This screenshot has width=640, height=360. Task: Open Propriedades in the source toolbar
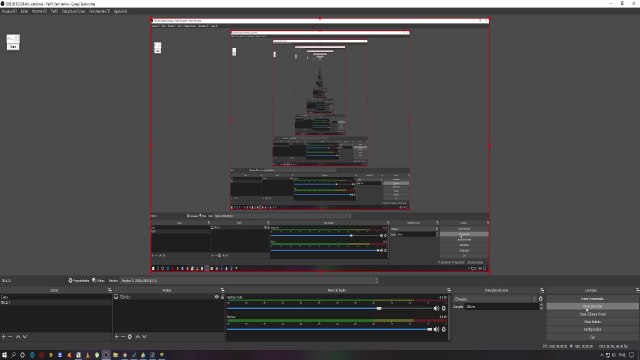pyautogui.click(x=79, y=280)
